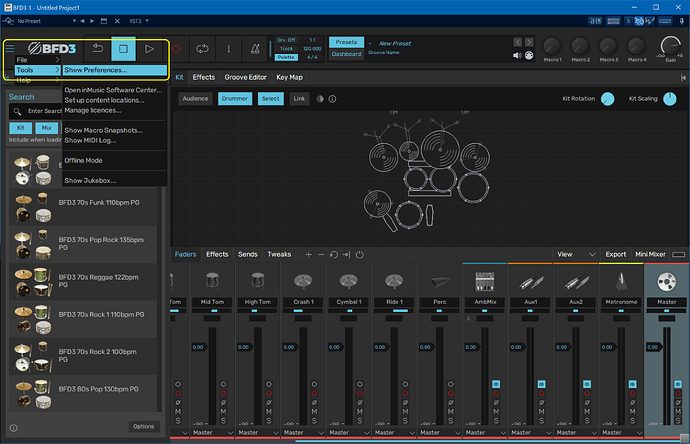The height and width of the screenshot is (444, 690).
Task: Click the Export button
Action: (x=616, y=254)
